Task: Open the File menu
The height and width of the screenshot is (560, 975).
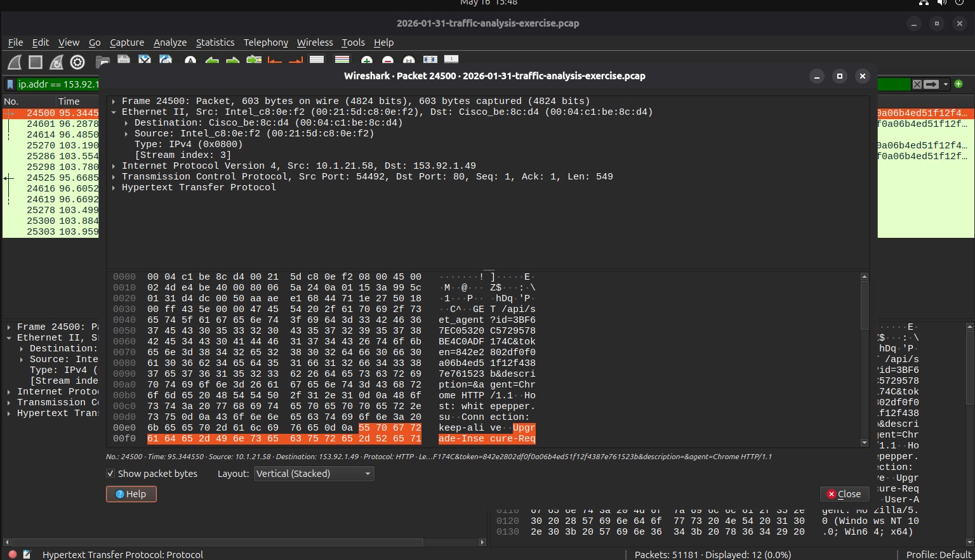Action: pos(15,42)
